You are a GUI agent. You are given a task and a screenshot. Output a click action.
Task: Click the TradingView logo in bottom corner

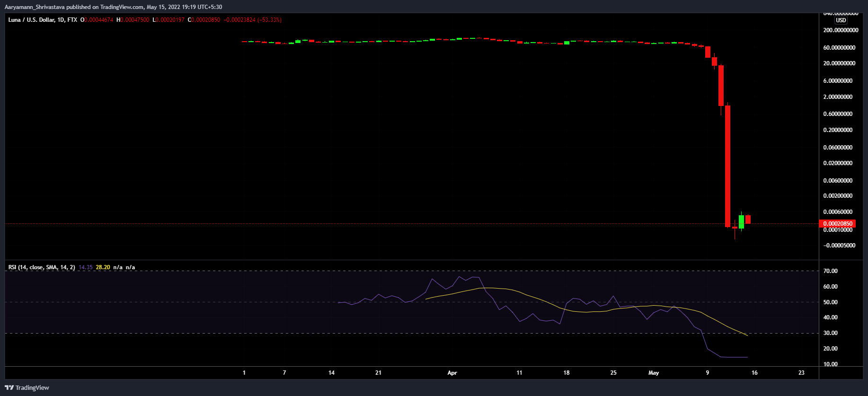(x=27, y=387)
